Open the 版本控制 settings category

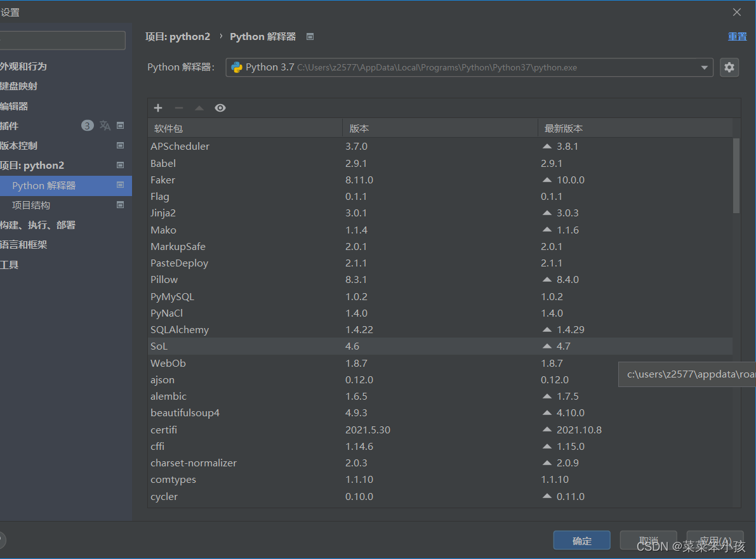pyautogui.click(x=19, y=145)
